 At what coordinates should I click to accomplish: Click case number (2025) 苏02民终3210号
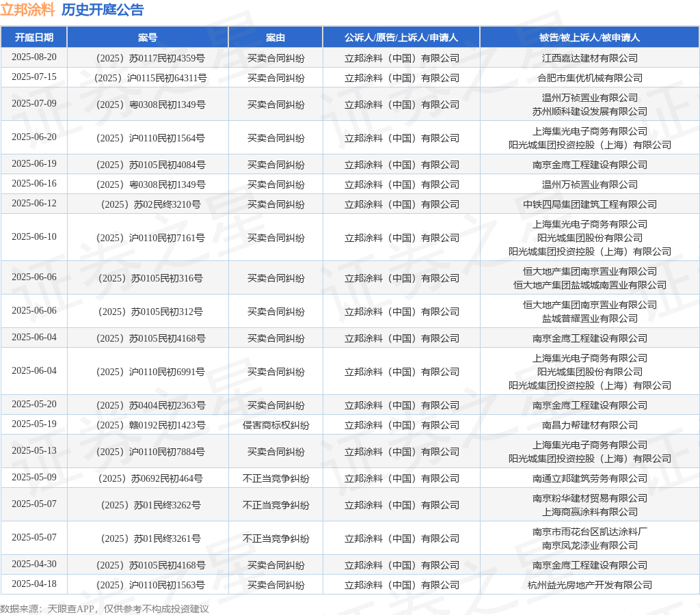[150, 204]
